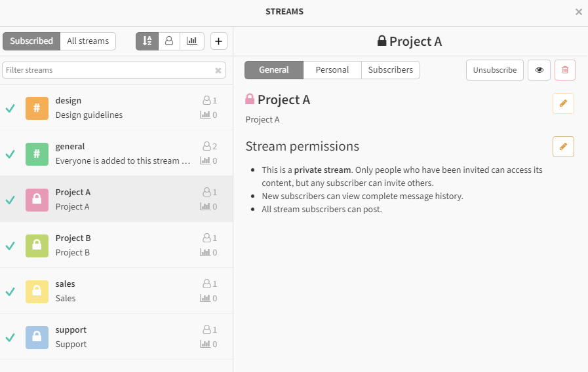Focus the Filter streams input field
The width and height of the screenshot is (588, 372).
point(114,70)
